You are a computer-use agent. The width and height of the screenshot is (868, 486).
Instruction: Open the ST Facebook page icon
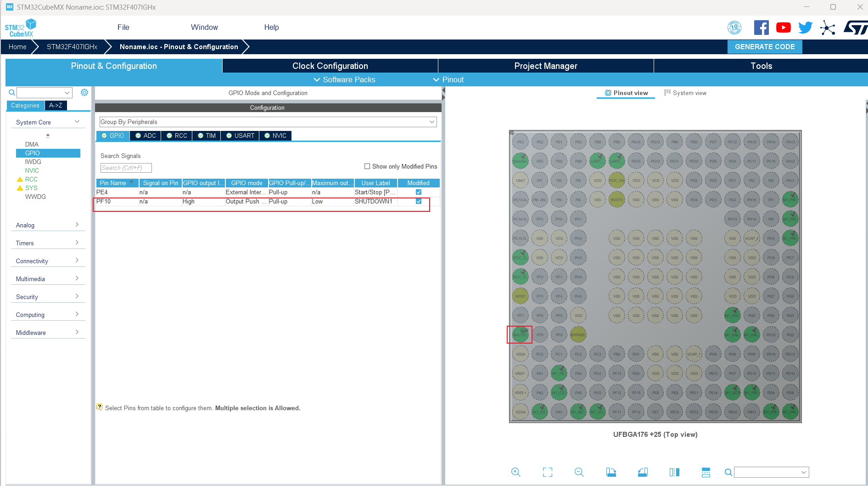click(762, 28)
